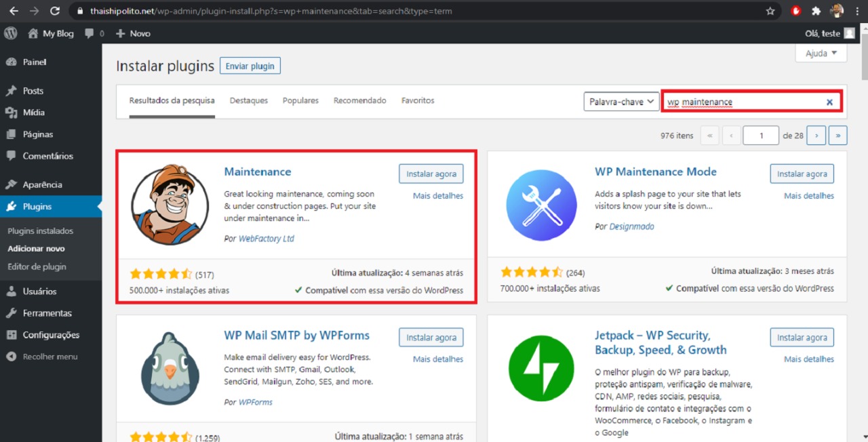Click the WP Maintenance Mode tools thumbnail
The height and width of the screenshot is (442, 868).
(x=541, y=205)
